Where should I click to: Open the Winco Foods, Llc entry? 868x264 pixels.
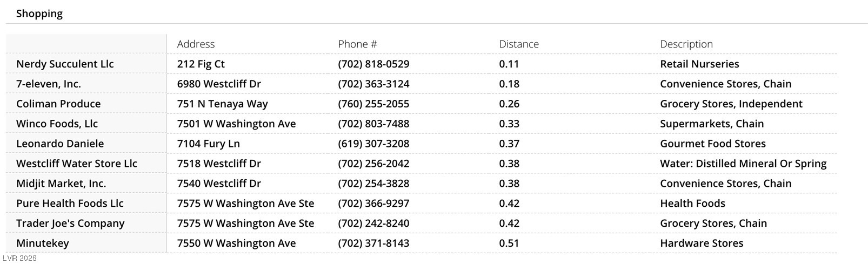tap(57, 124)
